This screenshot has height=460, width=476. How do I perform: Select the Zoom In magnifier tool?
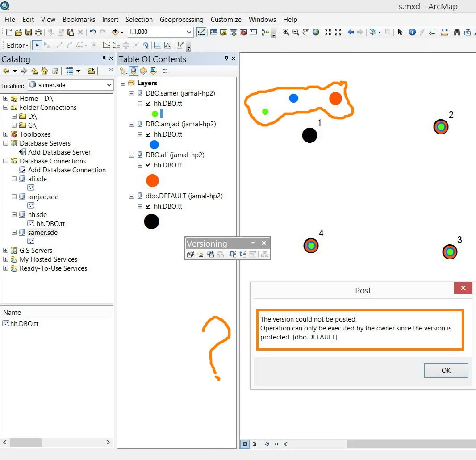(286, 32)
